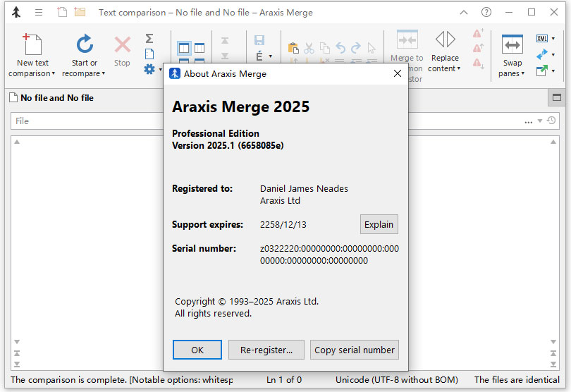Open the sigma comparison statistics icon

[x=149, y=38]
